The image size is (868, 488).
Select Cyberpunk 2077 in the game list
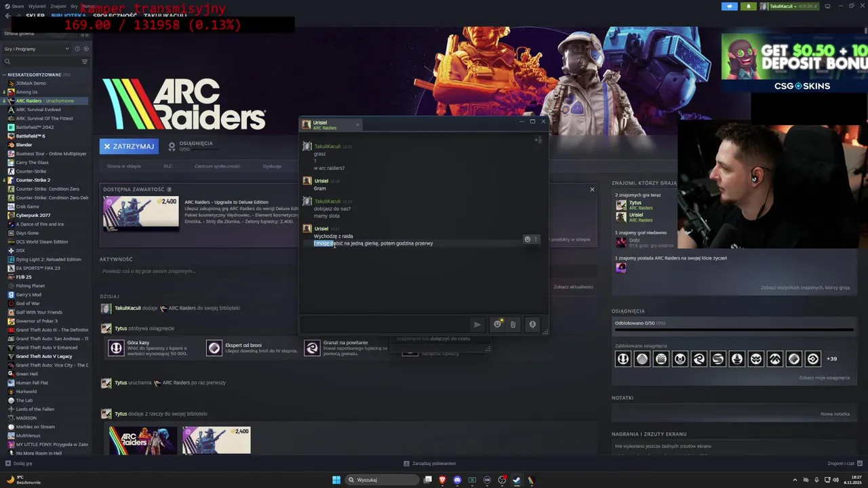point(33,215)
